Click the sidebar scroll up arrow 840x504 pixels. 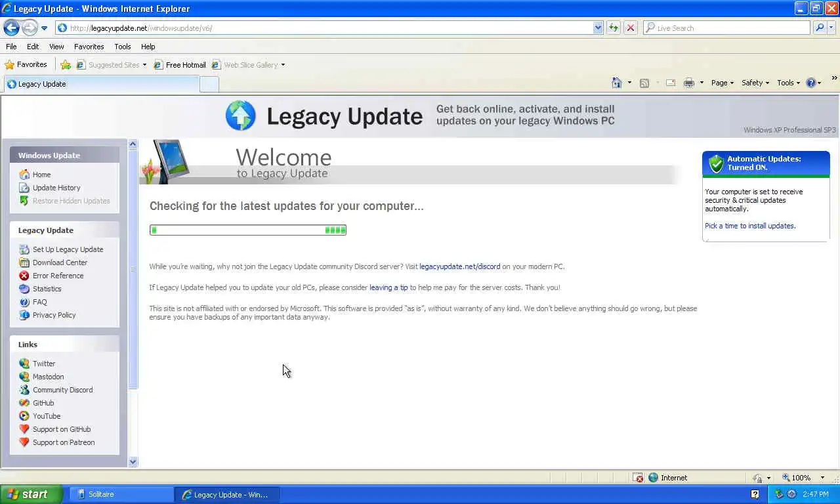coord(133,144)
